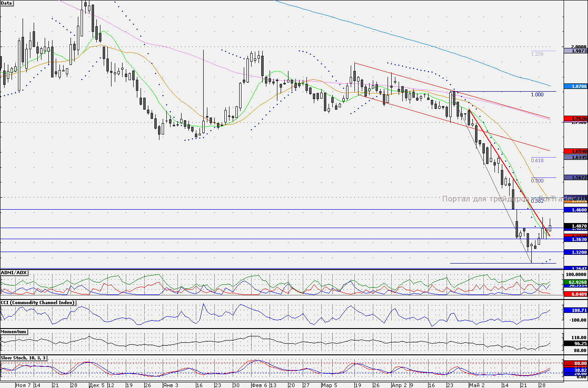Select the Momentum indicator label
This screenshot has height=388, width=588.
(x=13, y=332)
